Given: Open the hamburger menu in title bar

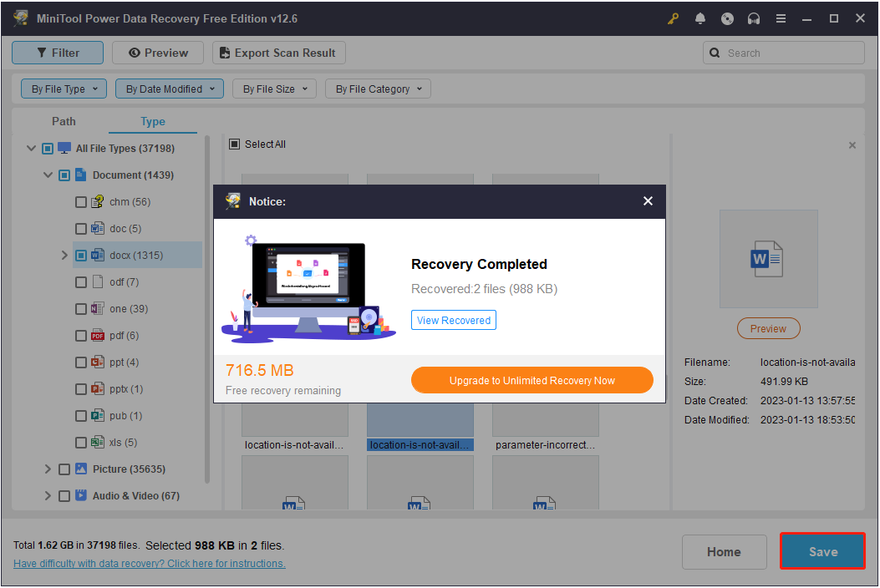Looking at the screenshot, I should click(781, 18).
